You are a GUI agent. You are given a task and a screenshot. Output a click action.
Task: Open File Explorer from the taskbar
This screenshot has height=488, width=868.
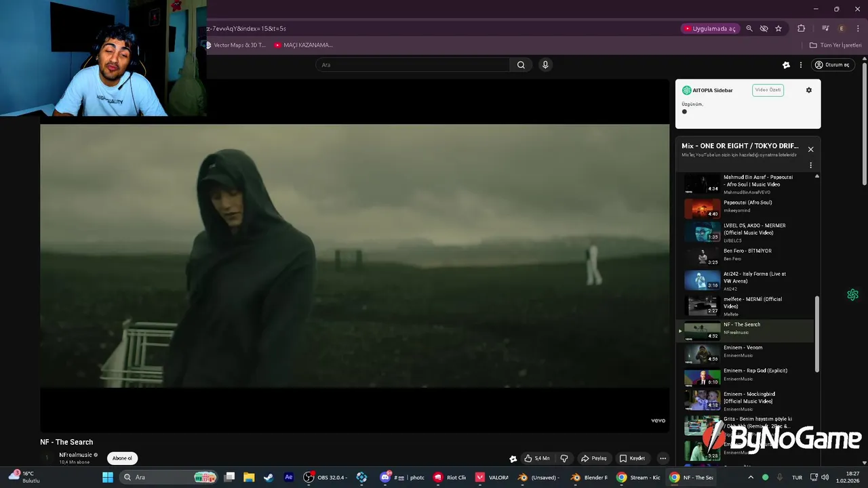pyautogui.click(x=249, y=477)
